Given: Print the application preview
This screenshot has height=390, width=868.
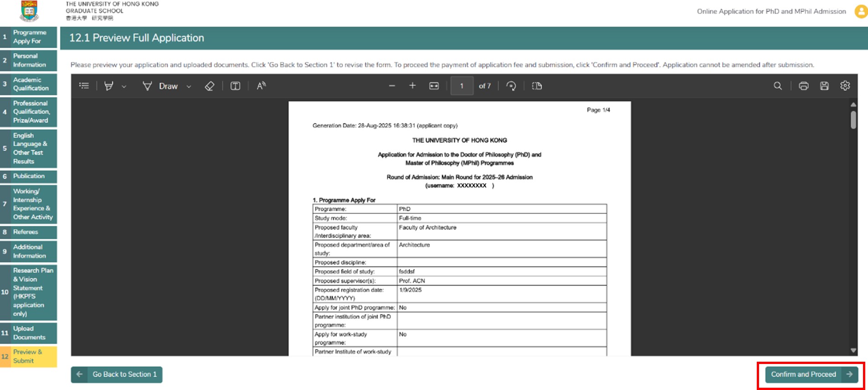Looking at the screenshot, I should pyautogui.click(x=803, y=86).
